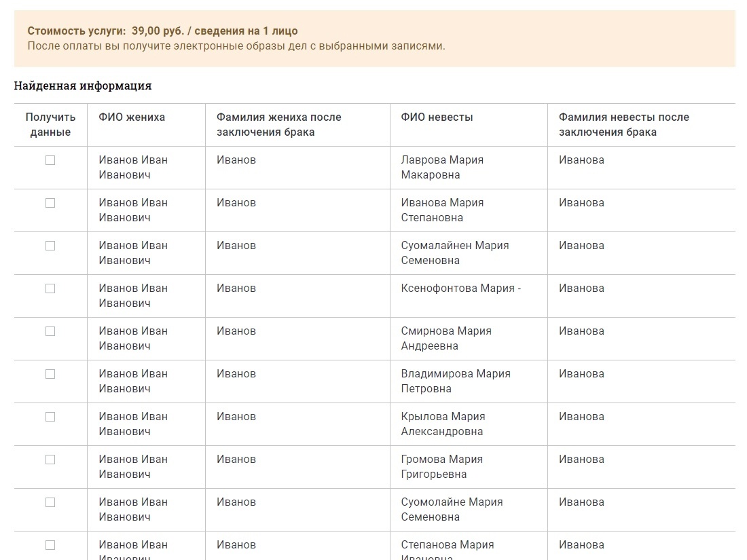Viewport: 747px width, 560px height.
Task: Click the 'ФИО жениха' column header
Action: click(132, 117)
